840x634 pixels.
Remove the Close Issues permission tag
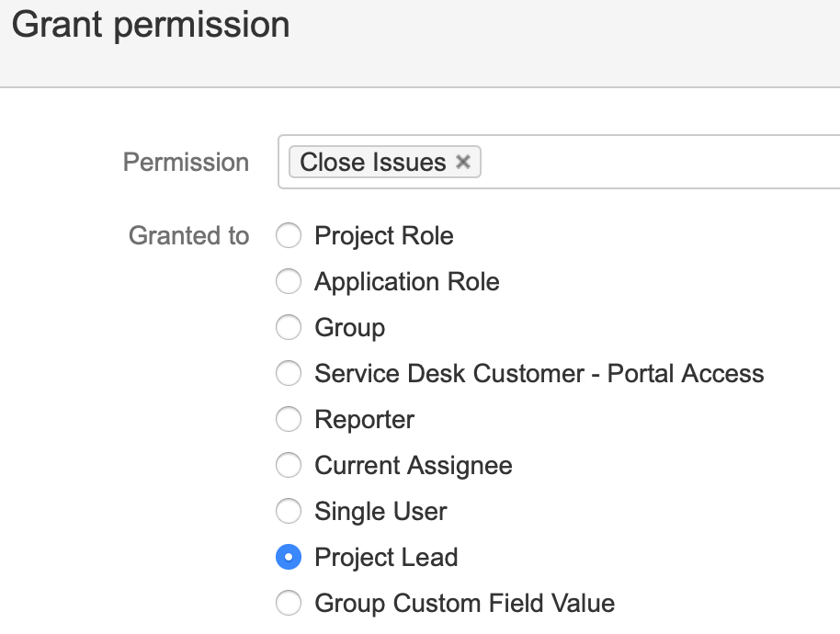click(463, 162)
